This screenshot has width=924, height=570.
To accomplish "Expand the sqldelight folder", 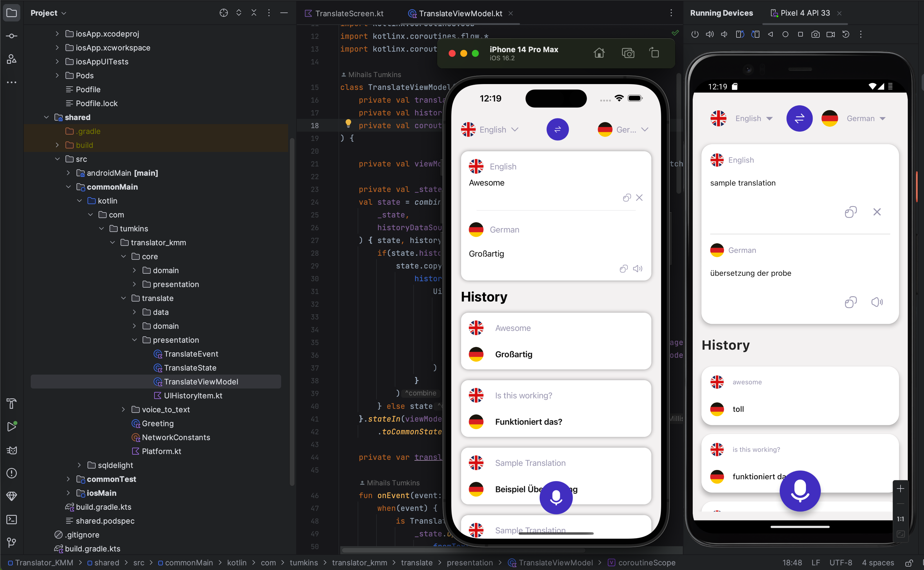I will click(x=79, y=465).
